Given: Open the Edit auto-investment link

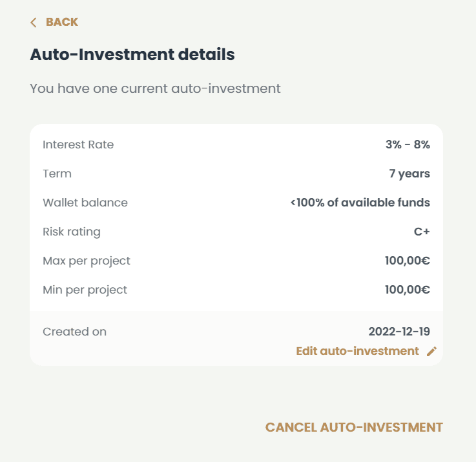Looking at the screenshot, I should (357, 351).
